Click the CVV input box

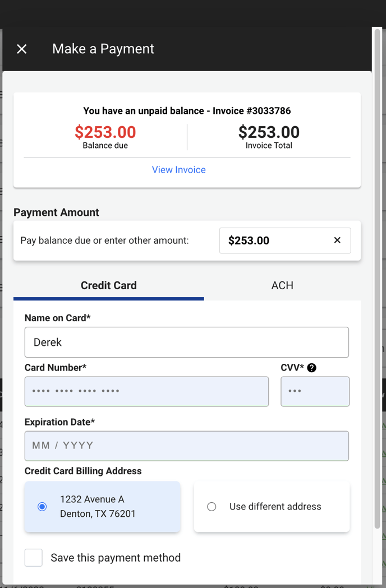(x=315, y=391)
